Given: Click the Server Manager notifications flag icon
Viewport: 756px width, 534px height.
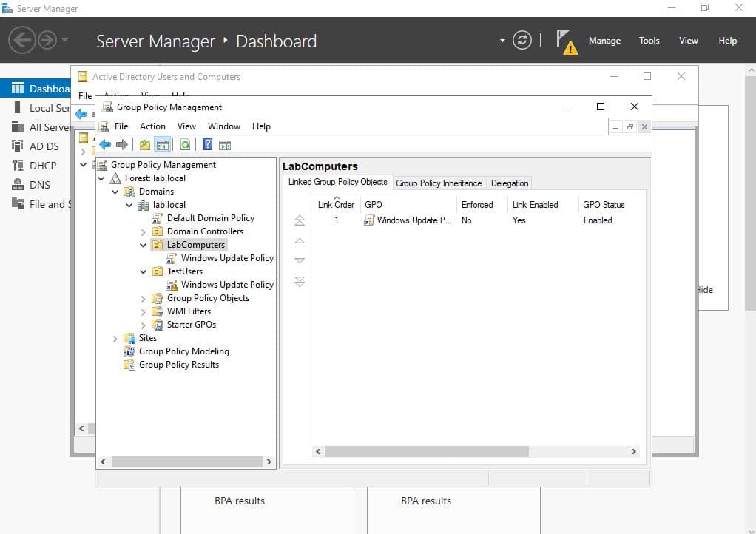Looking at the screenshot, I should coord(565,41).
